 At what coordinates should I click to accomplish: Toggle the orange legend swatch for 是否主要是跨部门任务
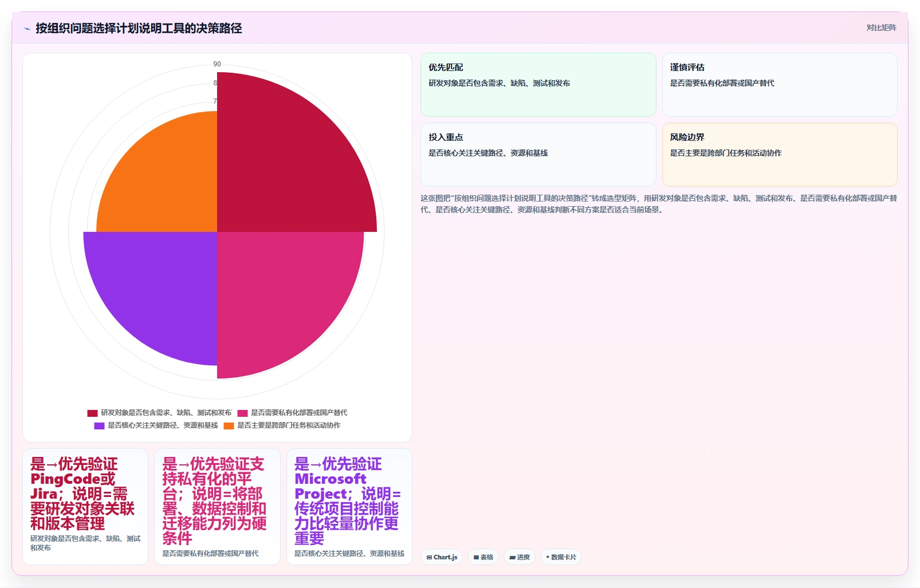pos(229,425)
